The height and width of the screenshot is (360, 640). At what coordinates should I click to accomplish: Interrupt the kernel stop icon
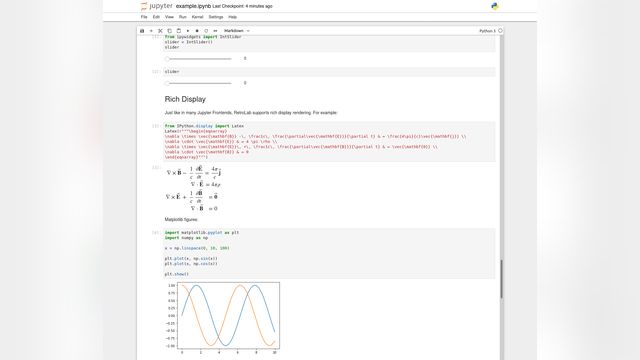click(x=197, y=31)
